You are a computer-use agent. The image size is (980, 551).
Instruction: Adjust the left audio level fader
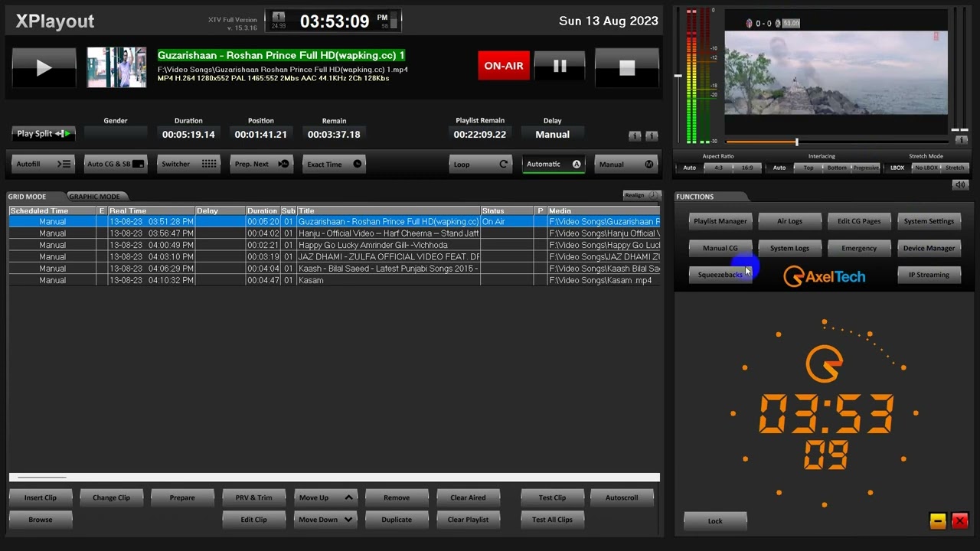point(678,77)
